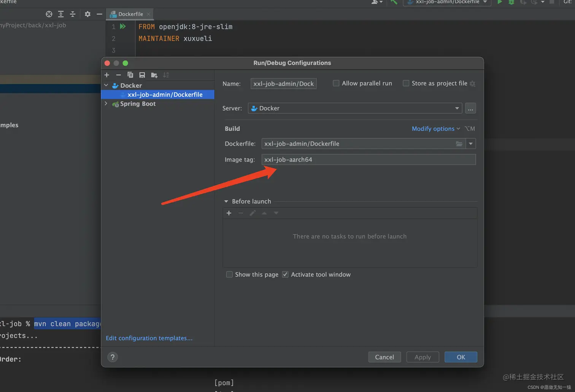
Task: Collapse all items in Project panel
Action: pos(73,14)
